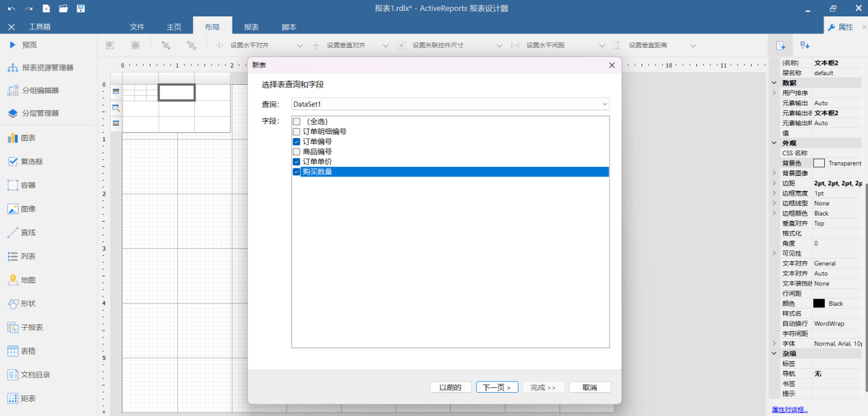Redo the last action in title bar
The height and width of the screenshot is (416, 868).
pos(29,8)
